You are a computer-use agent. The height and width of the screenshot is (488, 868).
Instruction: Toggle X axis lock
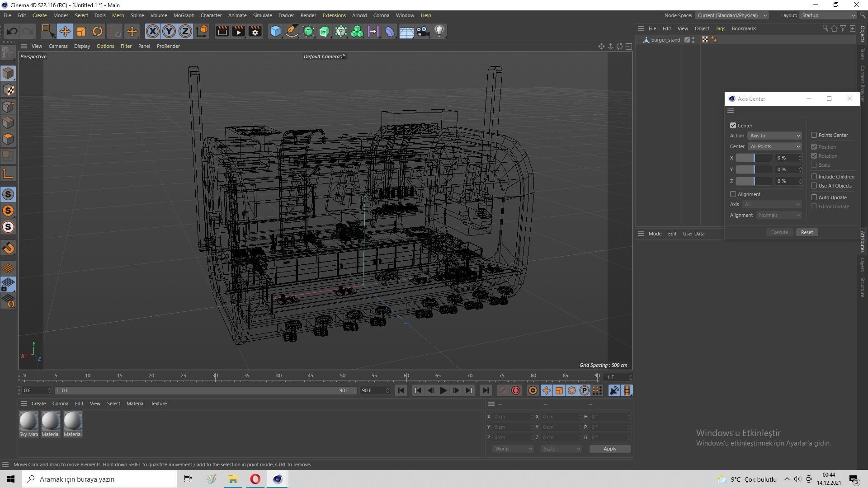pyautogui.click(x=153, y=31)
